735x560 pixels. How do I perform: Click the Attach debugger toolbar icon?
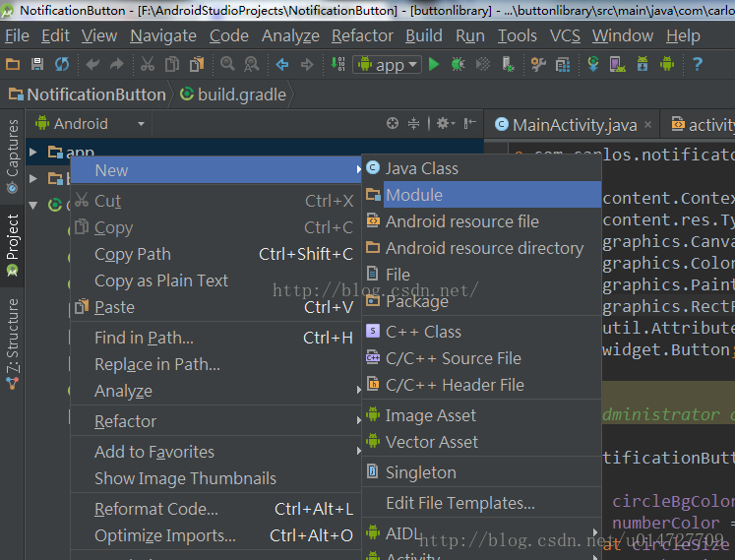point(508,64)
